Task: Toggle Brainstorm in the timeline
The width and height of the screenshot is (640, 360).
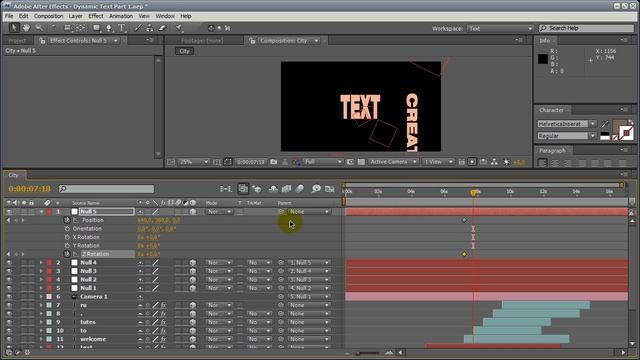Action: (x=316, y=189)
